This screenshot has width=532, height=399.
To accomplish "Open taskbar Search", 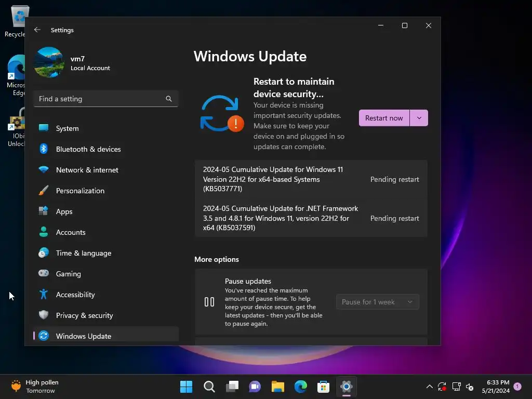I will 209,387.
